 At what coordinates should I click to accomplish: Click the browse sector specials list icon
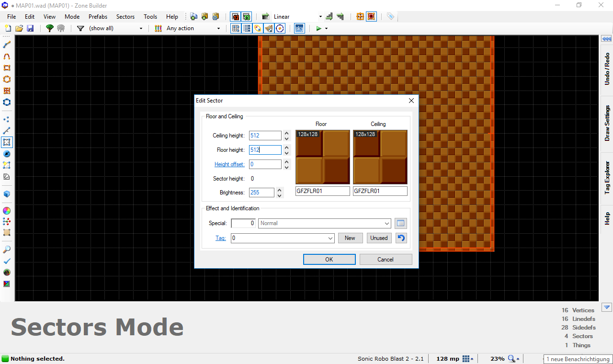[401, 223]
